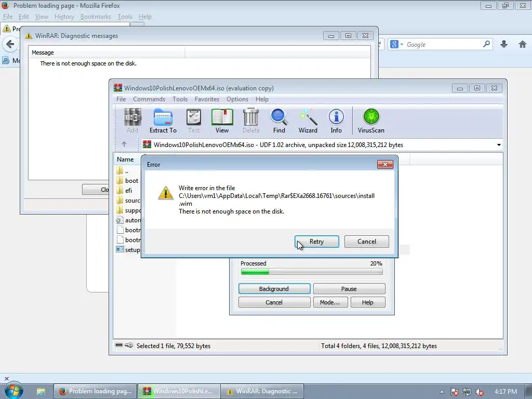
Task: Switch to Windows10PolishLe... taskbar button
Action: [x=179, y=391]
